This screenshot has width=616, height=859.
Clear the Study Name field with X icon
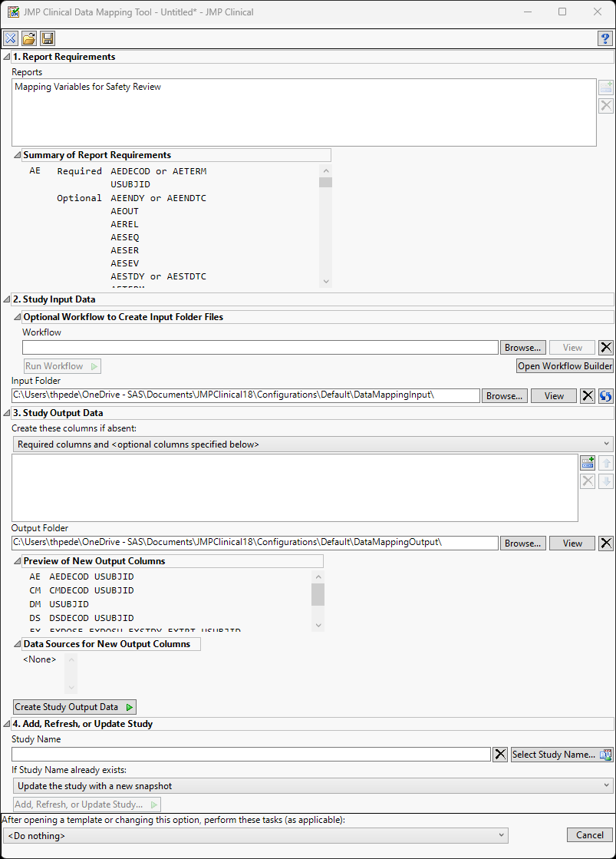point(500,755)
